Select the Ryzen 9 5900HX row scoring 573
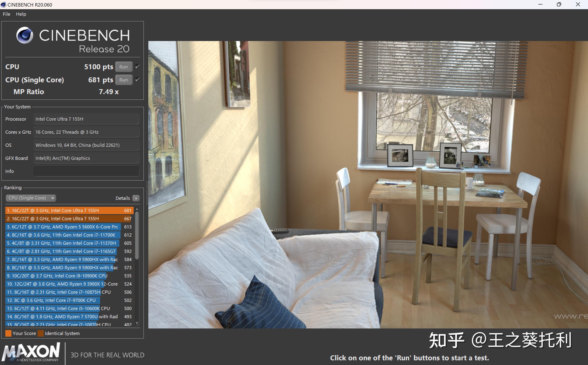The image size is (588, 365). coord(69,268)
